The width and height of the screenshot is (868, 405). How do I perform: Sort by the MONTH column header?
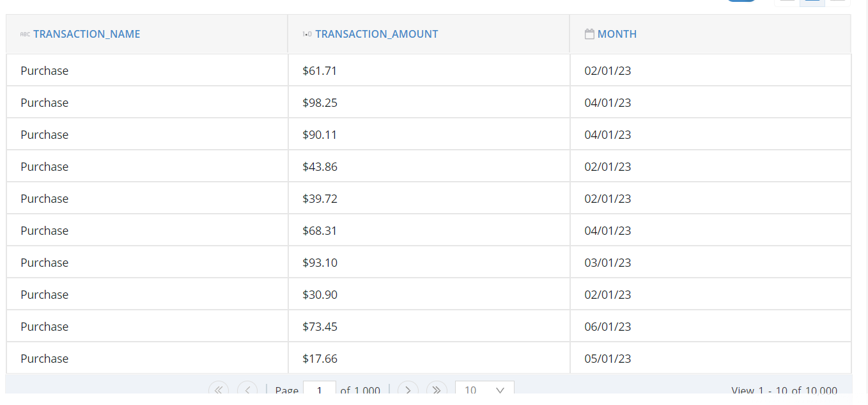click(x=617, y=35)
